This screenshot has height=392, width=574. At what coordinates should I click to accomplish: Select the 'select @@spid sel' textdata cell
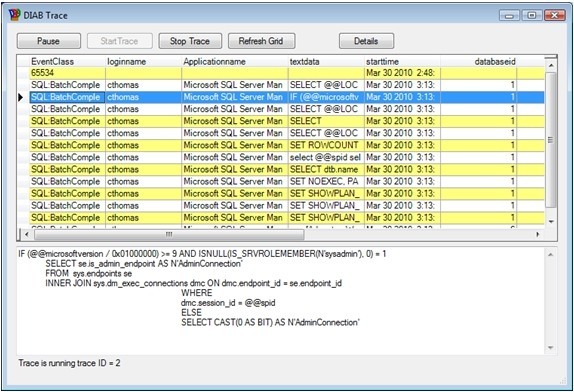326,157
